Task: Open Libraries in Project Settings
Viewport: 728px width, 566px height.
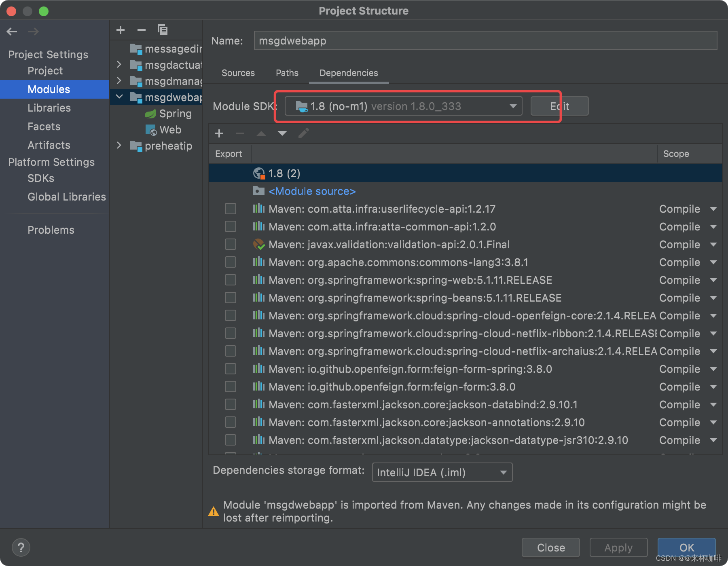Action: point(49,108)
